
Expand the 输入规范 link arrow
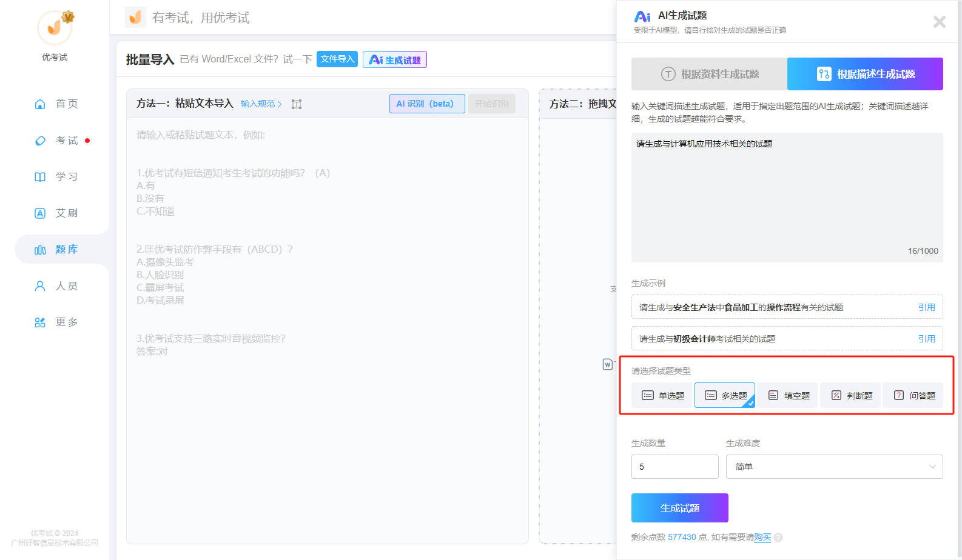click(x=280, y=104)
